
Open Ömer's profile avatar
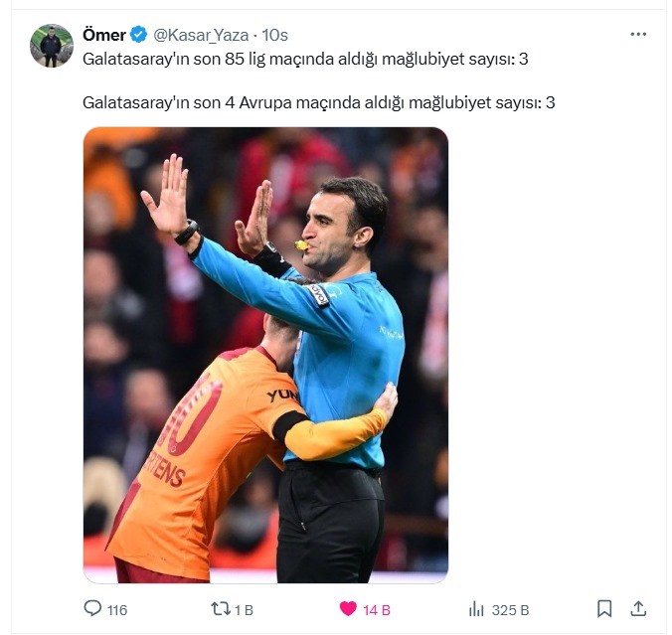point(52,46)
